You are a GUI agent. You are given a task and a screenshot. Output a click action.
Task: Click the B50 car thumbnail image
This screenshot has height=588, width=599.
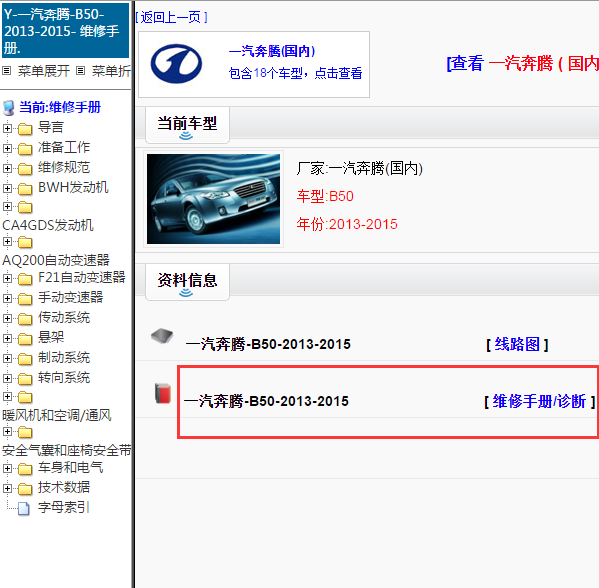[213, 199]
